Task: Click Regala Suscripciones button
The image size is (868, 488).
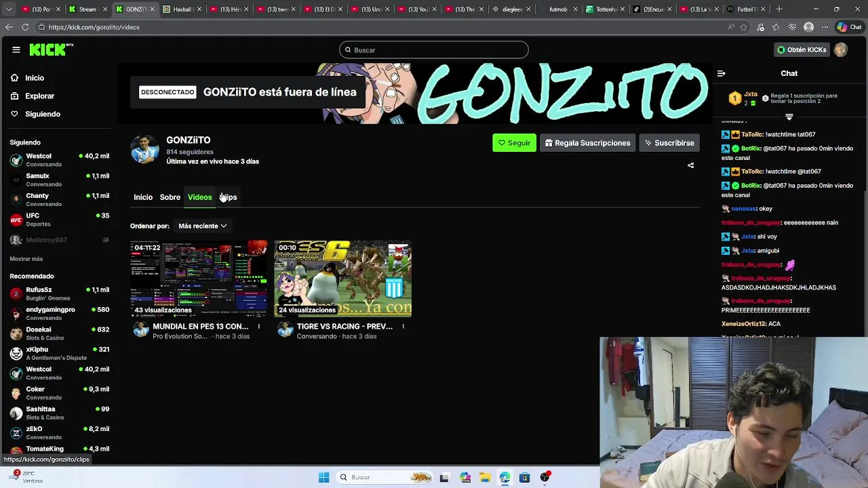Action: 587,143
